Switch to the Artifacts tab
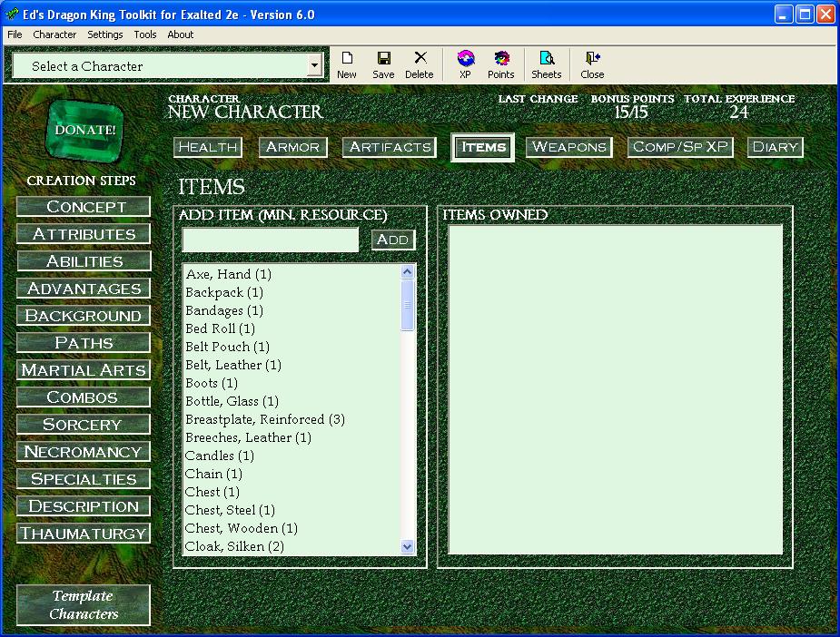 (x=390, y=147)
